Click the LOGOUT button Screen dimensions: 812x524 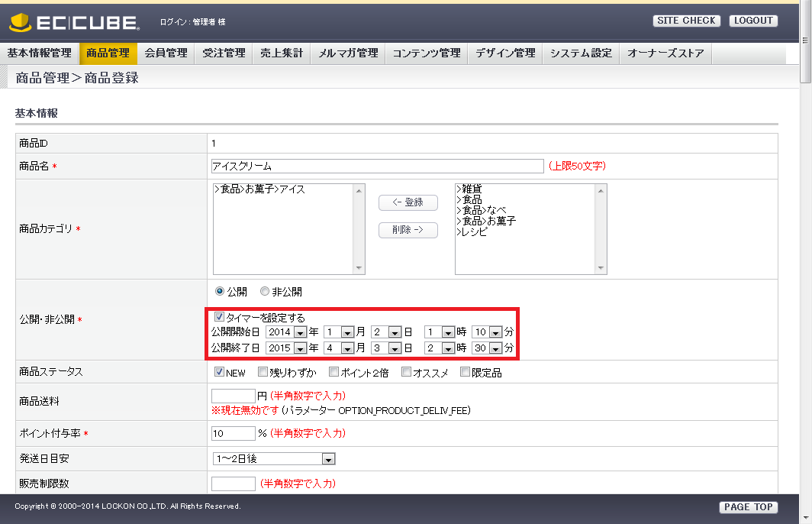(x=753, y=21)
